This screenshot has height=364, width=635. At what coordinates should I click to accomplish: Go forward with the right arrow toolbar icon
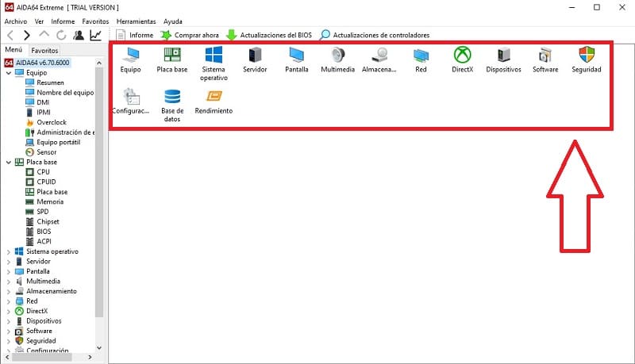[27, 36]
